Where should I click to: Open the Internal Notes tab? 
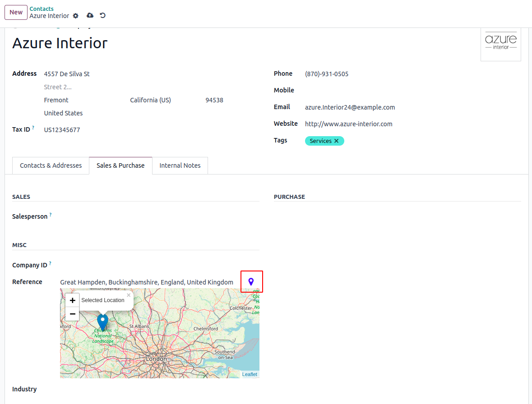point(180,165)
